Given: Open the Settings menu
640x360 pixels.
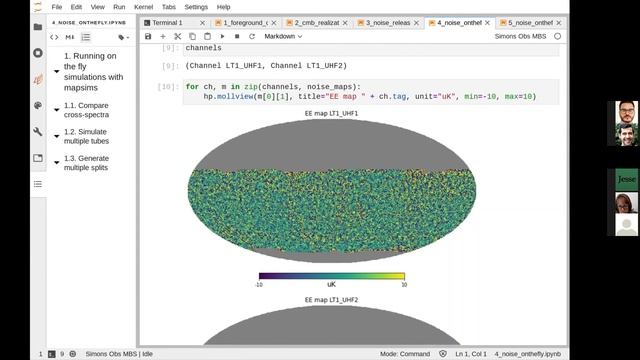Looking at the screenshot, I should (196, 7).
